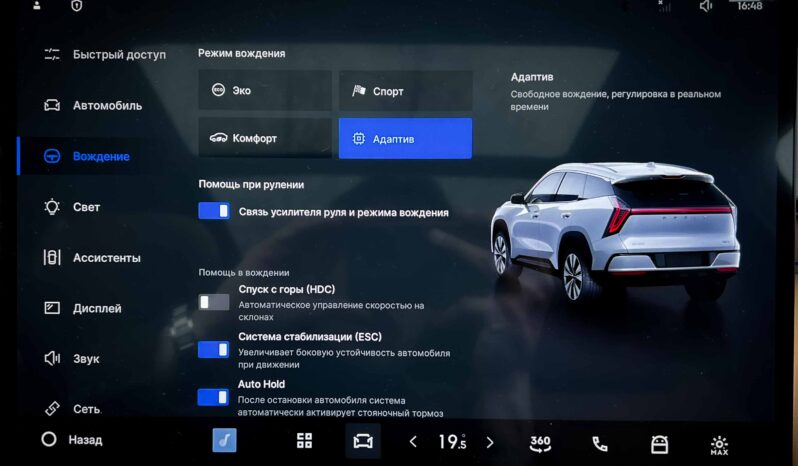
Task: Click the Дисплей screen icon
Action: click(x=52, y=308)
